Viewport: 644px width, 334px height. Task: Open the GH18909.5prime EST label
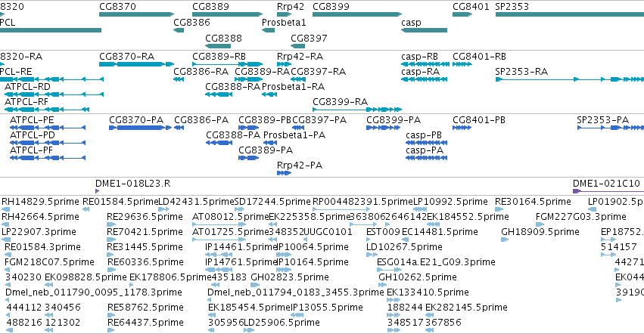540,232
